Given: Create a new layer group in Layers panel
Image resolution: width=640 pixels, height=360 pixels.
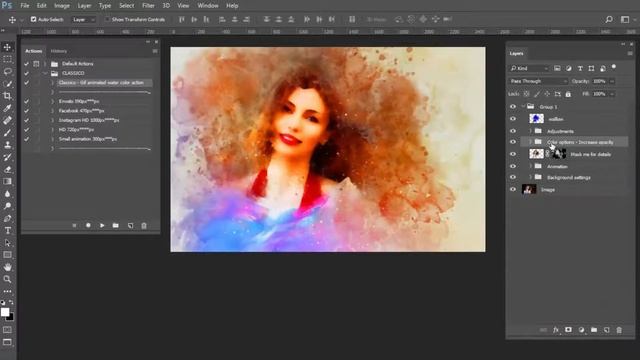Looking at the screenshot, I should click(594, 330).
